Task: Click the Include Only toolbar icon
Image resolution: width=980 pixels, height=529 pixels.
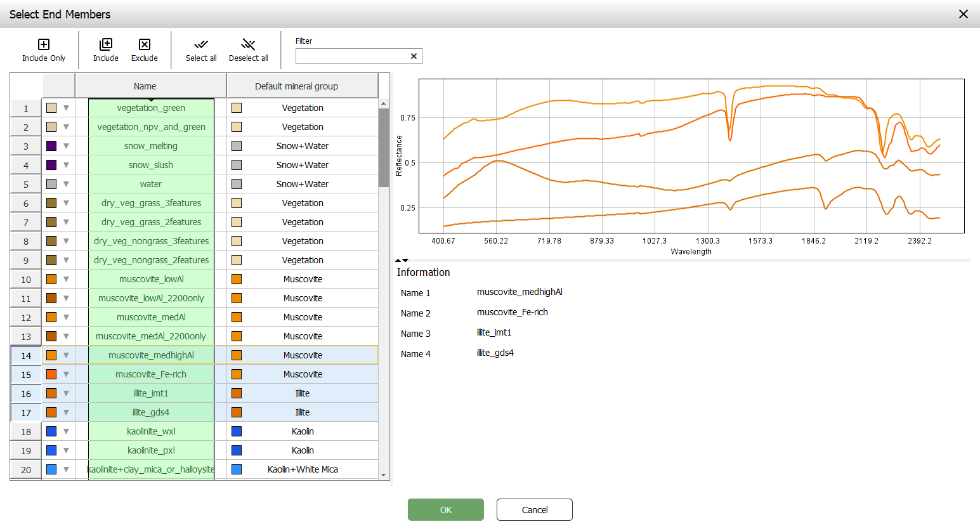Action: tap(44, 44)
